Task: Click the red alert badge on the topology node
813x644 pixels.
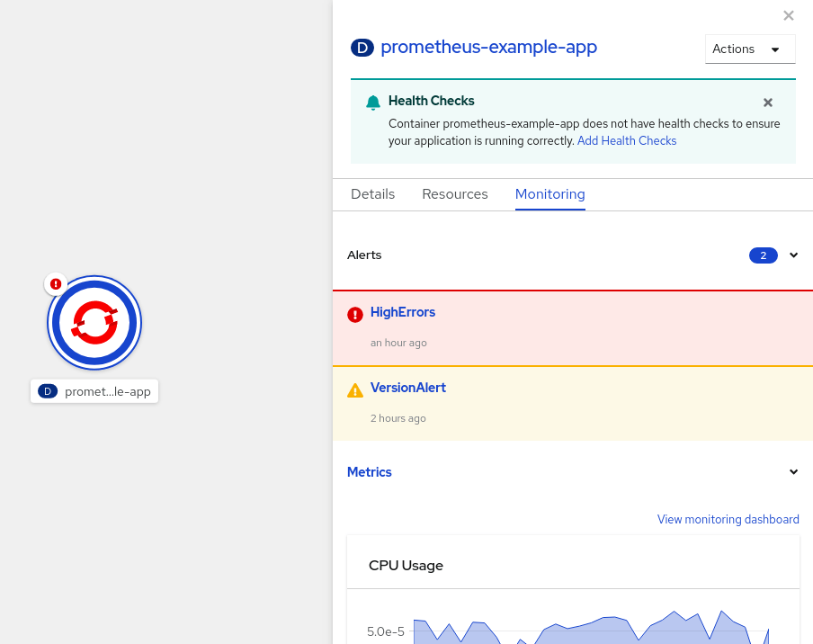Action: tap(55, 283)
